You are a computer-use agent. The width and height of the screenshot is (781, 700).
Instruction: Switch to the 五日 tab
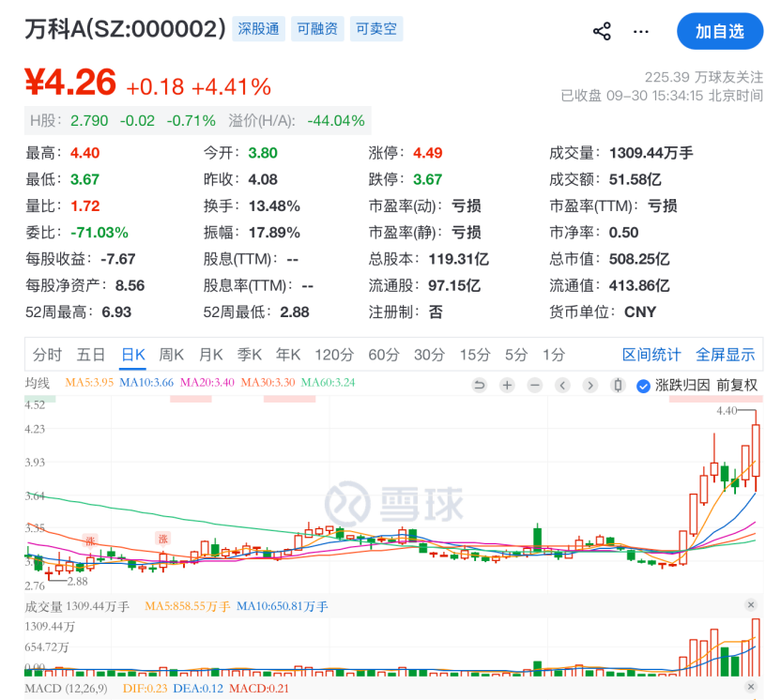coord(91,355)
